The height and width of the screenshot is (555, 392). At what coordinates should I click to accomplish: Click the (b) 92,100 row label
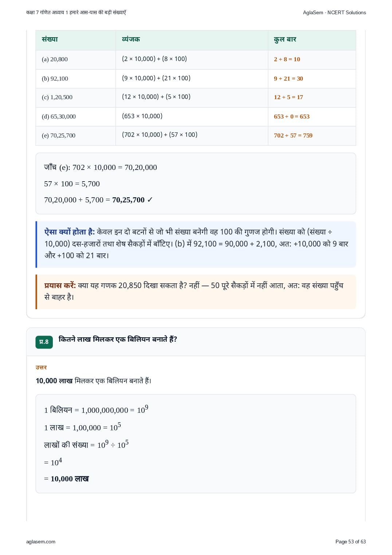pyautogui.click(x=55, y=78)
